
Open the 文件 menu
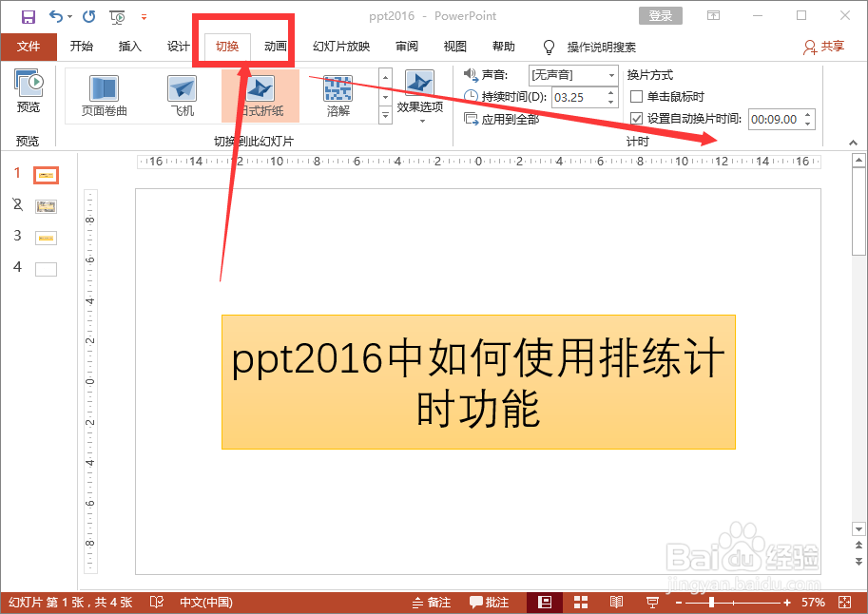point(29,47)
